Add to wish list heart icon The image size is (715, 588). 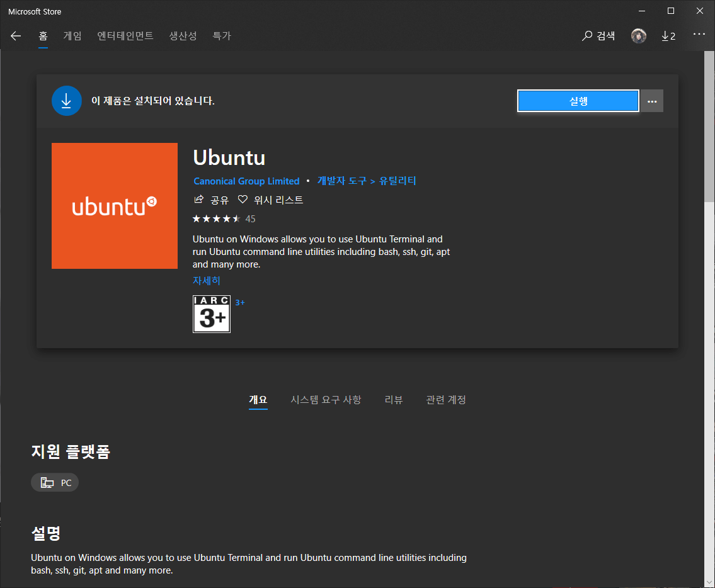pos(243,200)
